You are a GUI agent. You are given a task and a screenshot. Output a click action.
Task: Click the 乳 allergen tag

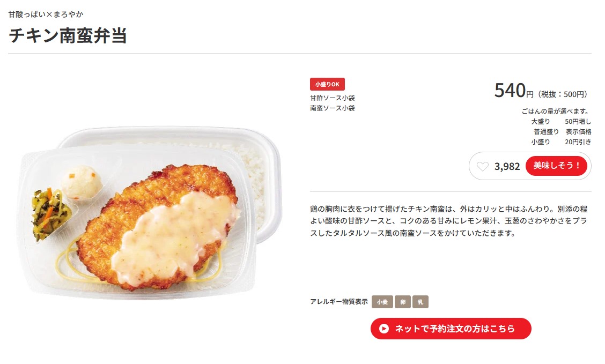pyautogui.click(x=420, y=302)
